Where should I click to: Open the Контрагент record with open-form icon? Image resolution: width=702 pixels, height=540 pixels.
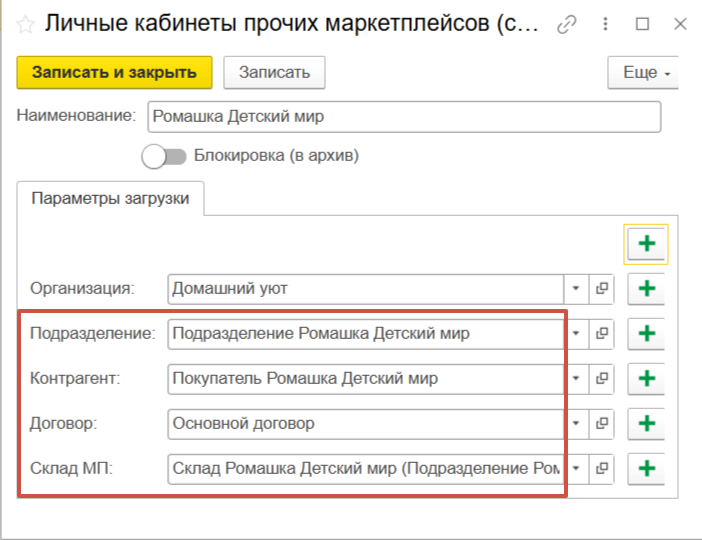tap(602, 379)
